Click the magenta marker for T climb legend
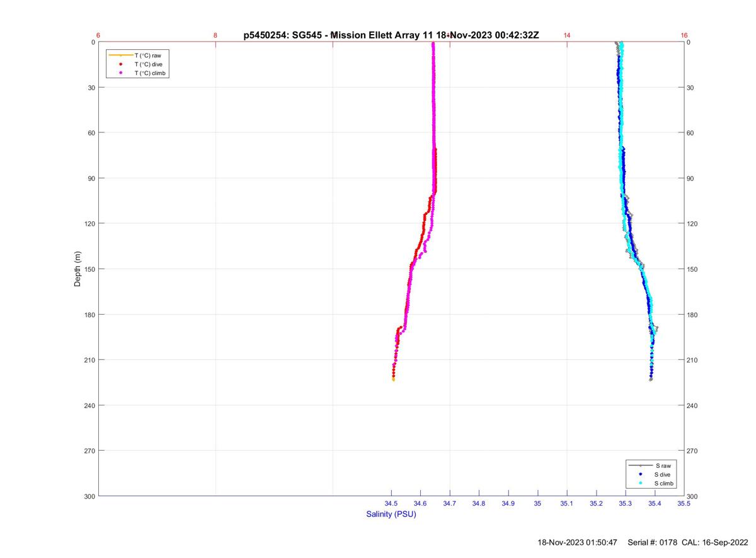This screenshot has height=558, width=756. click(x=120, y=73)
